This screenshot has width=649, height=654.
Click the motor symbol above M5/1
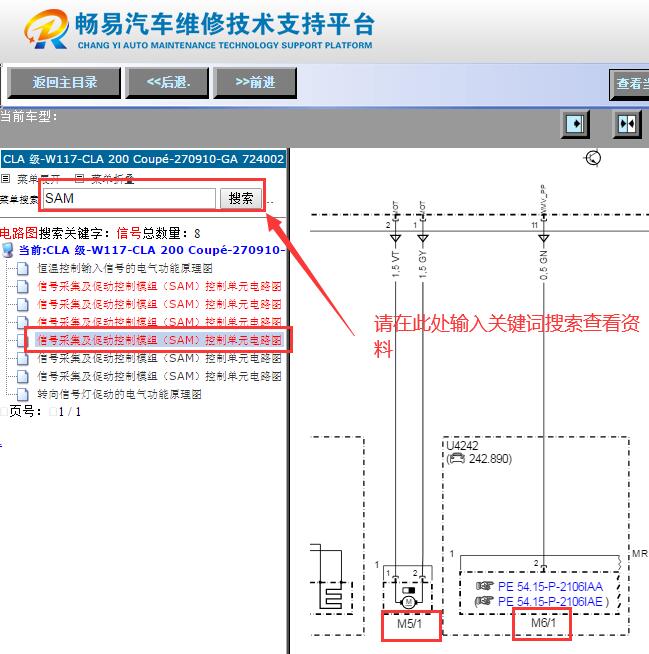pyautogui.click(x=408, y=602)
